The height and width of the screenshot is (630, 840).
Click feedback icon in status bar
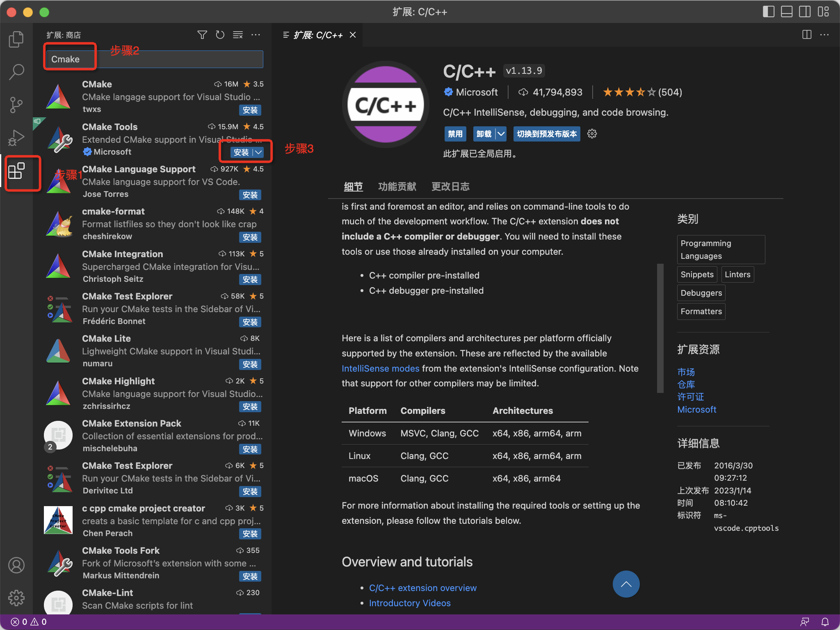pos(805,622)
